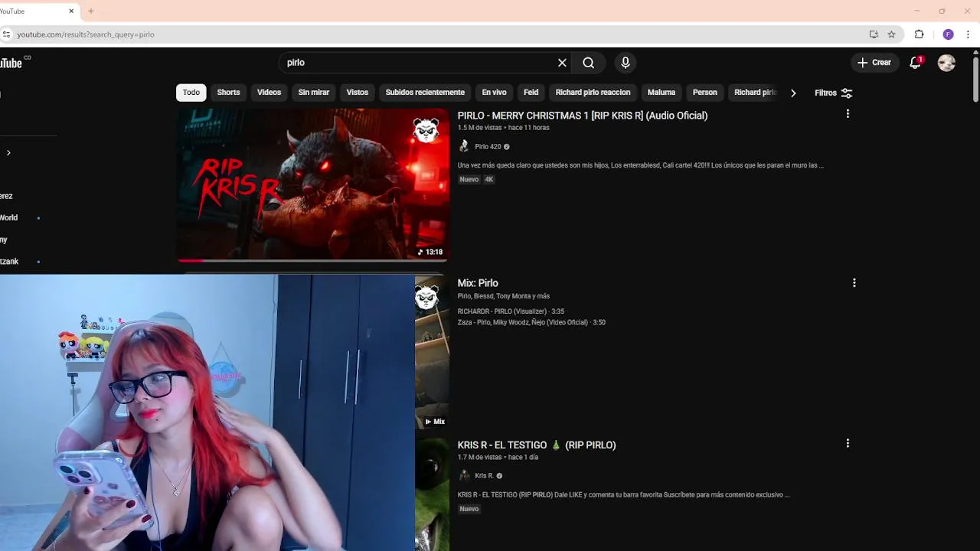Close the YouTube browser tab
The image size is (980, 551).
[x=71, y=11]
